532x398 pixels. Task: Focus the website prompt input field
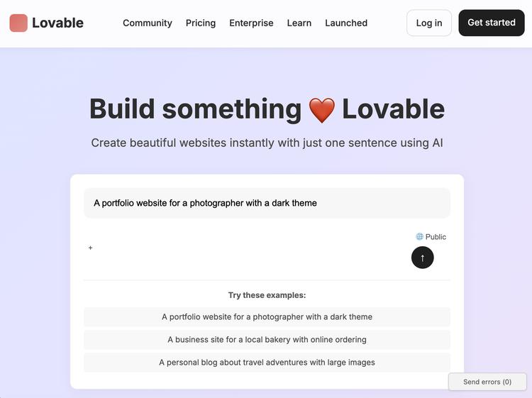click(x=267, y=203)
